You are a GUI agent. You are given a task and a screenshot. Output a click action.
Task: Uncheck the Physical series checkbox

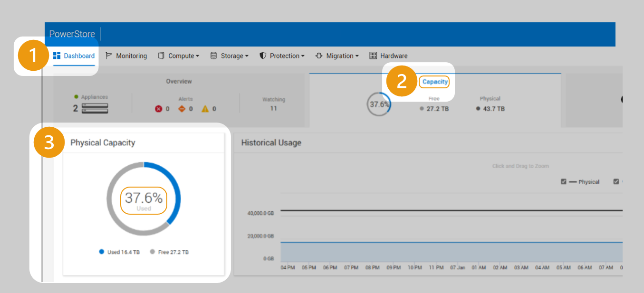click(x=564, y=181)
